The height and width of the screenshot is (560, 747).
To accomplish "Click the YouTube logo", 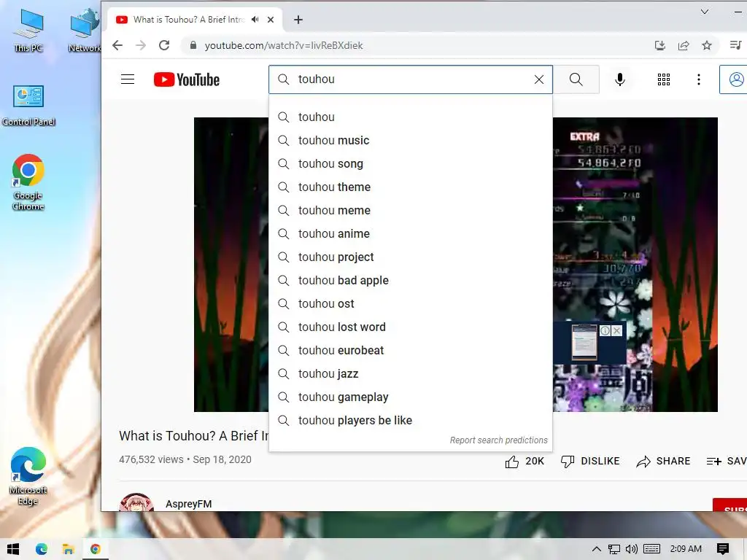I will click(x=186, y=79).
